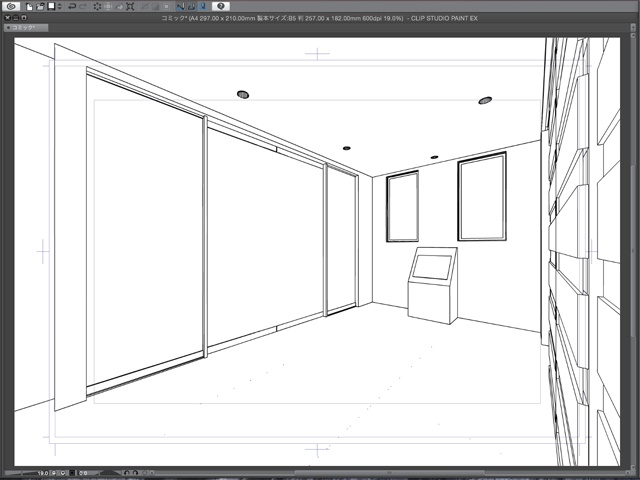Toggle Snap to Special Ruler
Screen dimensions: 640x480
(x=192, y=7)
